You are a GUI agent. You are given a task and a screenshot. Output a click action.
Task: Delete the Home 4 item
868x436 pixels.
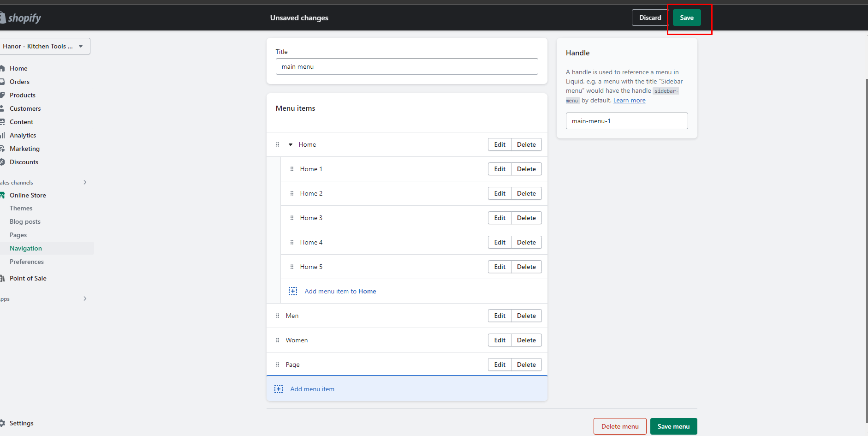526,242
